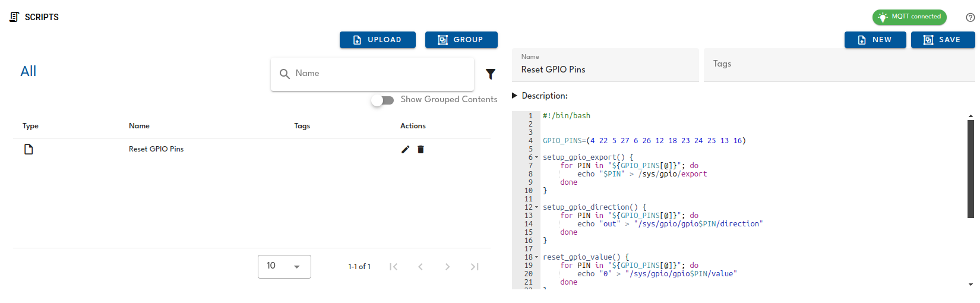The image size is (980, 303).
Task: Click the help question mark icon
Action: click(x=970, y=17)
